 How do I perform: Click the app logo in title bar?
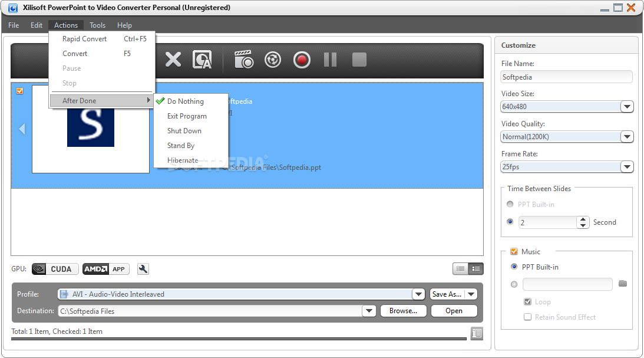click(x=13, y=8)
